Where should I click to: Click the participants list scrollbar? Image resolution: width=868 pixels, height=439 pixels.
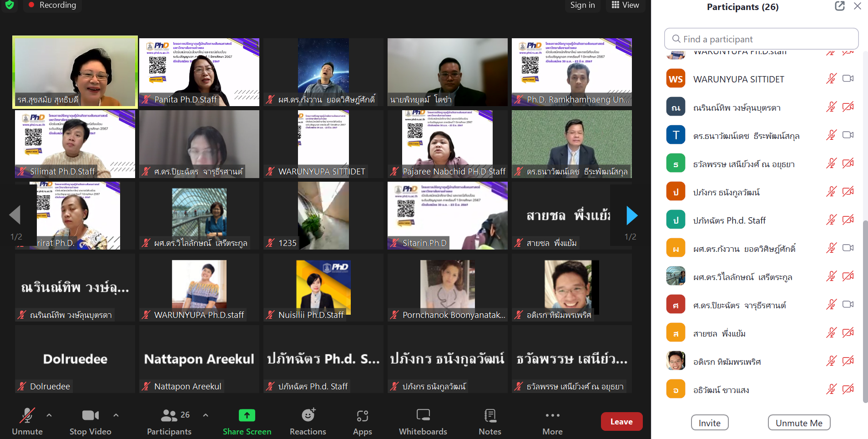[865, 311]
